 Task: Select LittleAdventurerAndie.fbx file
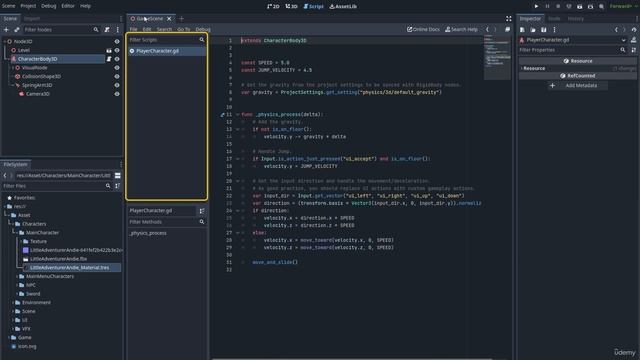tap(58, 259)
